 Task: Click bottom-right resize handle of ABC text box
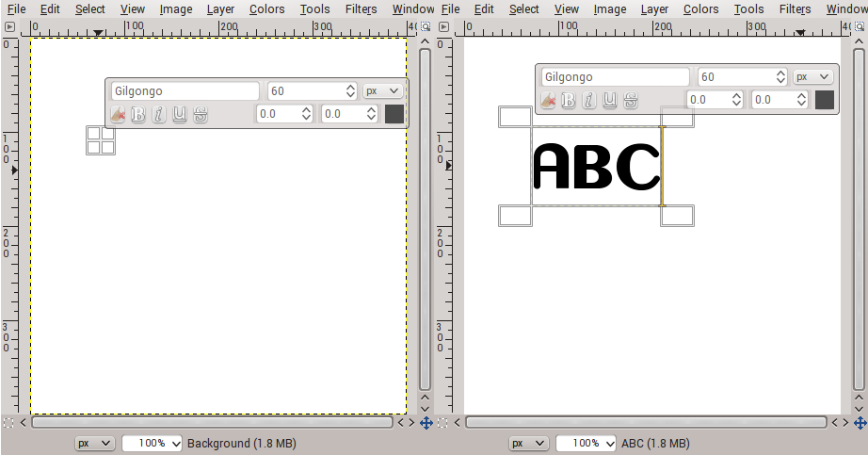(677, 216)
